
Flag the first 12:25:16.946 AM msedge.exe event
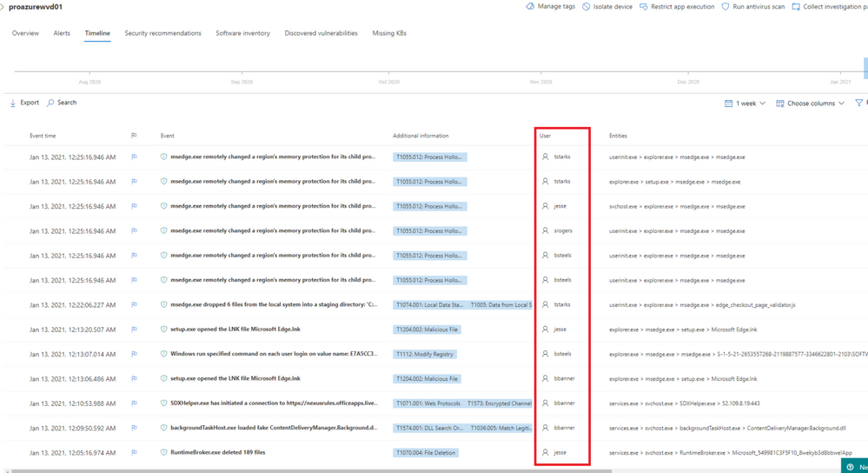click(134, 157)
